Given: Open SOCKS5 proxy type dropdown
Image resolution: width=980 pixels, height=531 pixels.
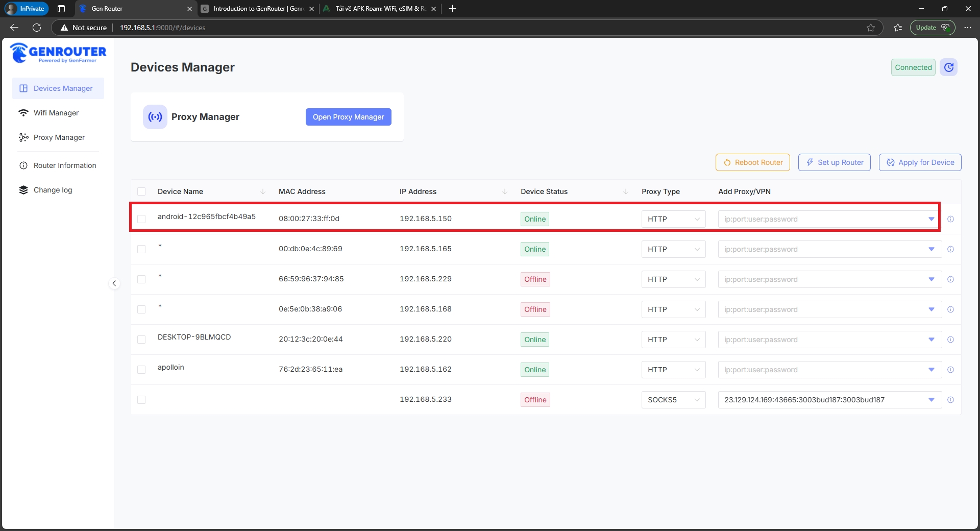Looking at the screenshot, I should pyautogui.click(x=673, y=400).
